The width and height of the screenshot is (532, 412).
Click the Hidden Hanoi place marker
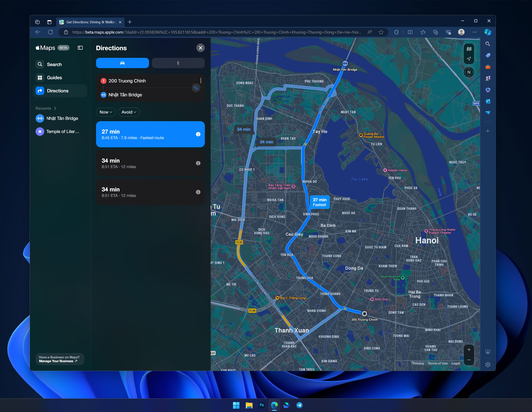pos(385,170)
